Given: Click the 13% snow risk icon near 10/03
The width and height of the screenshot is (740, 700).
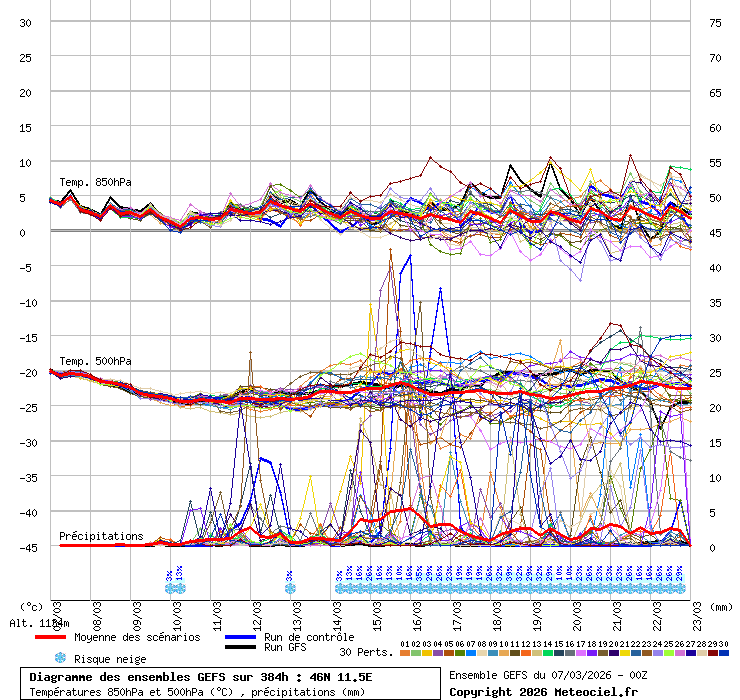Looking at the screenshot, I should click(180, 588).
